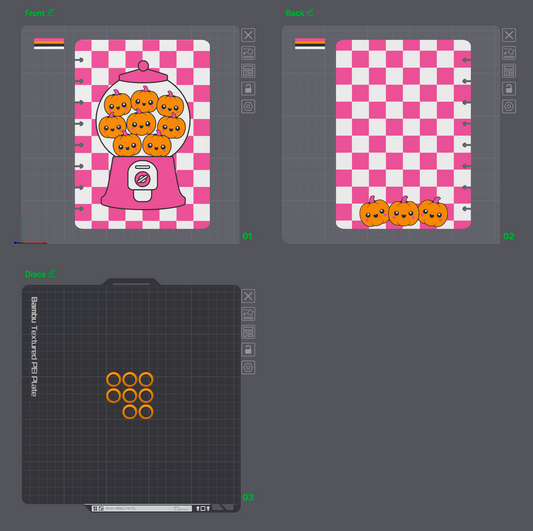This screenshot has width=533, height=531.
Task: Arrange objects on Front plate 01
Action: [x=248, y=71]
